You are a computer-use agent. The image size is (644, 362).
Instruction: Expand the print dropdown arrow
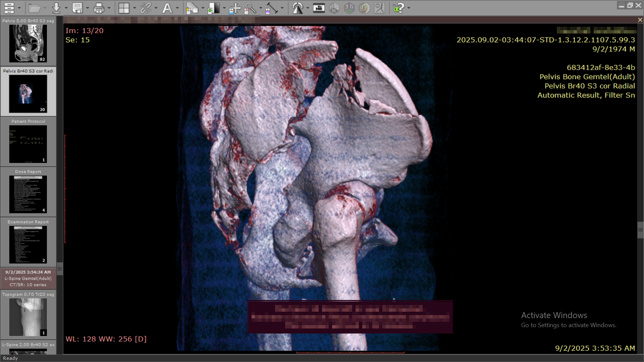pyautogui.click(x=109, y=8)
